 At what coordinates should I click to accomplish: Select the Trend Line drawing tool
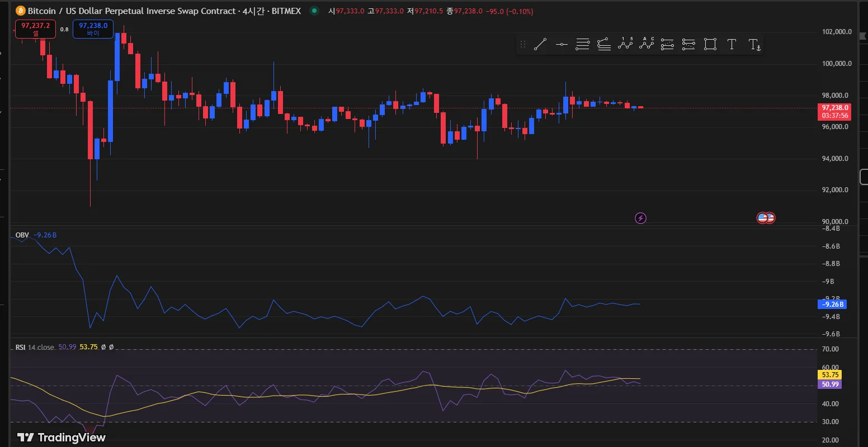(x=540, y=45)
